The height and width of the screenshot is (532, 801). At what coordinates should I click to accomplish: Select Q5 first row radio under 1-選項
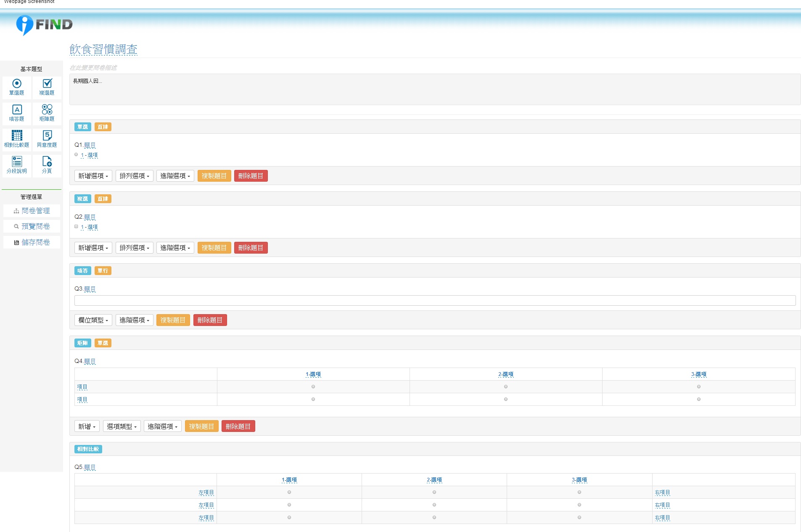(289, 492)
